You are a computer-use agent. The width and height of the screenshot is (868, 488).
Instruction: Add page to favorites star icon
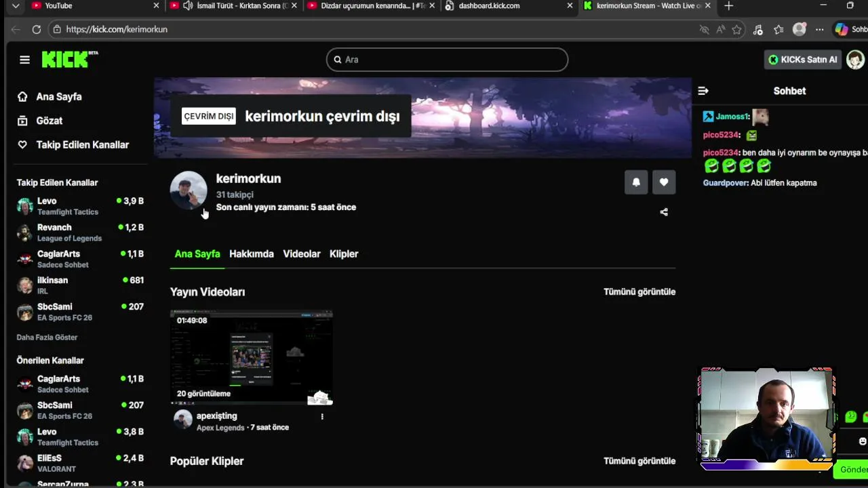(x=737, y=29)
